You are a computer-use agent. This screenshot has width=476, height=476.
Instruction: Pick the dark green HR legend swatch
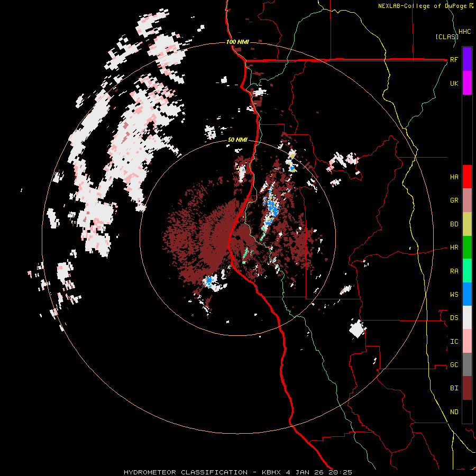pos(467,247)
